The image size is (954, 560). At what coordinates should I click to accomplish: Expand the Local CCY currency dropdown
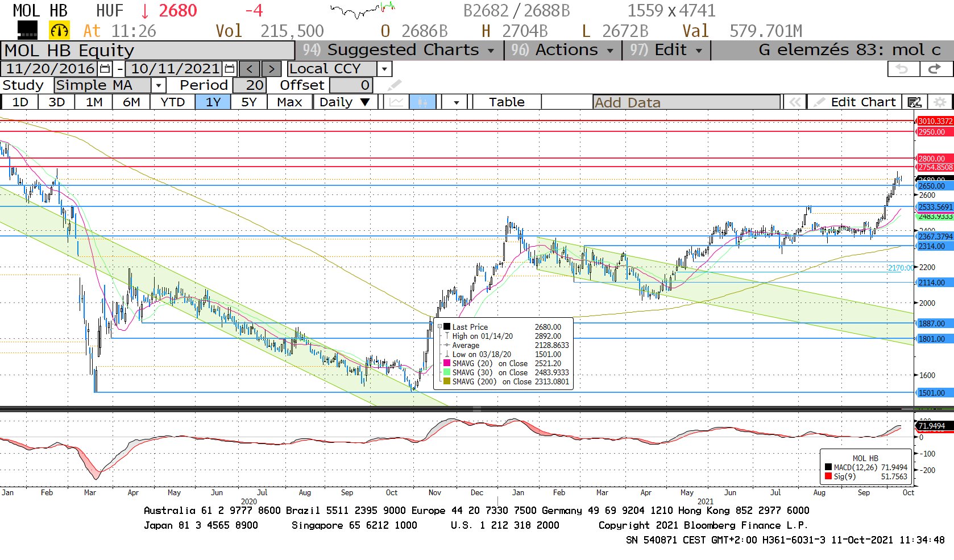pyautogui.click(x=385, y=69)
